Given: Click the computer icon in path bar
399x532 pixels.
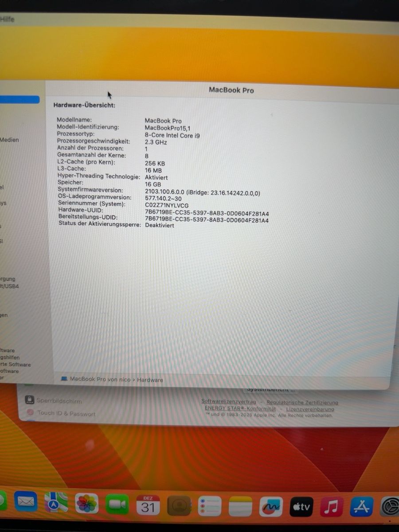Looking at the screenshot, I should (x=64, y=379).
